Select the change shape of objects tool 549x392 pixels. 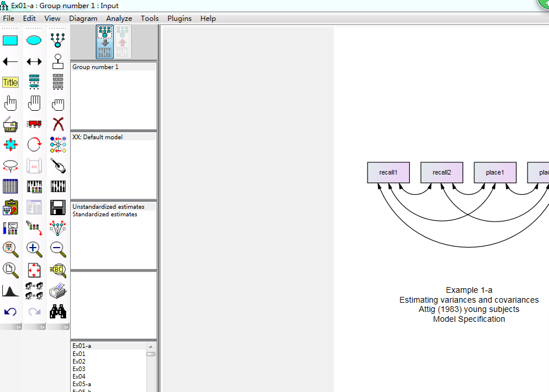pos(10,144)
